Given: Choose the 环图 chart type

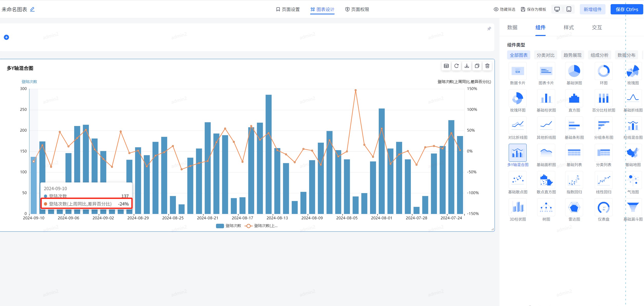Looking at the screenshot, I should [x=604, y=74].
